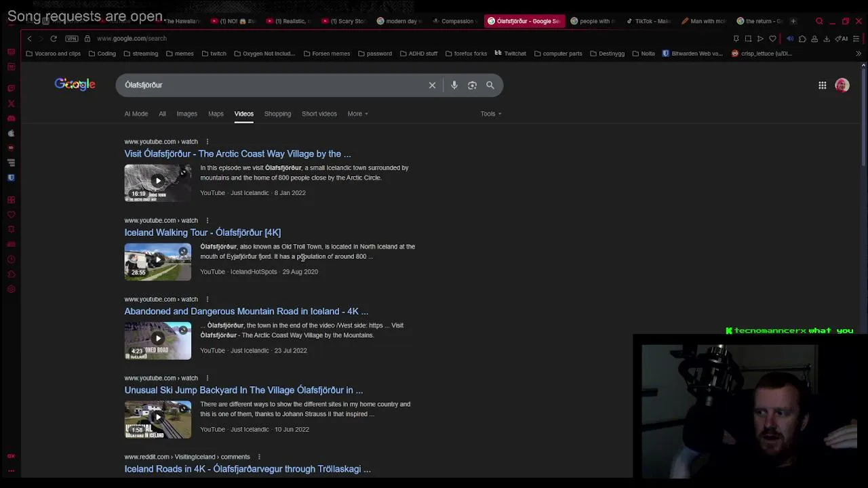
Task: Switch to the TikTok browser tab
Action: (x=648, y=21)
